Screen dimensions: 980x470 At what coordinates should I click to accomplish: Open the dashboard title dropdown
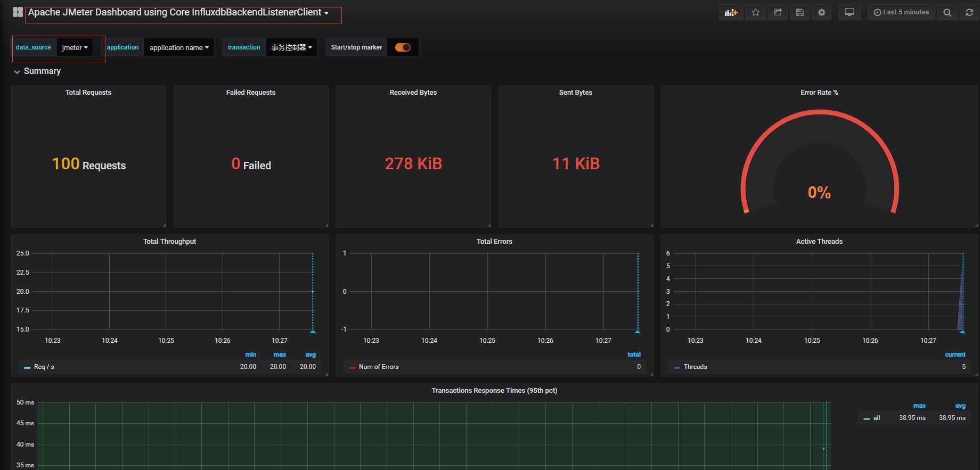178,12
